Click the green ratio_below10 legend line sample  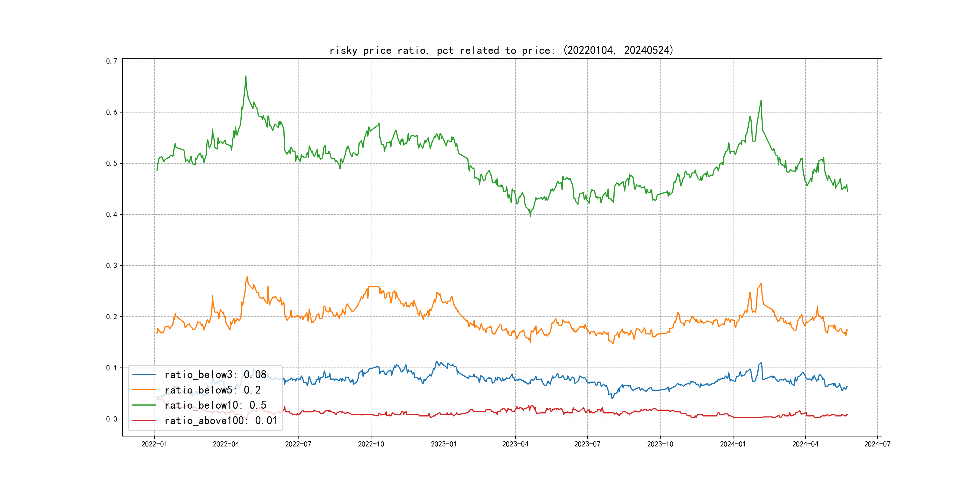144,405
